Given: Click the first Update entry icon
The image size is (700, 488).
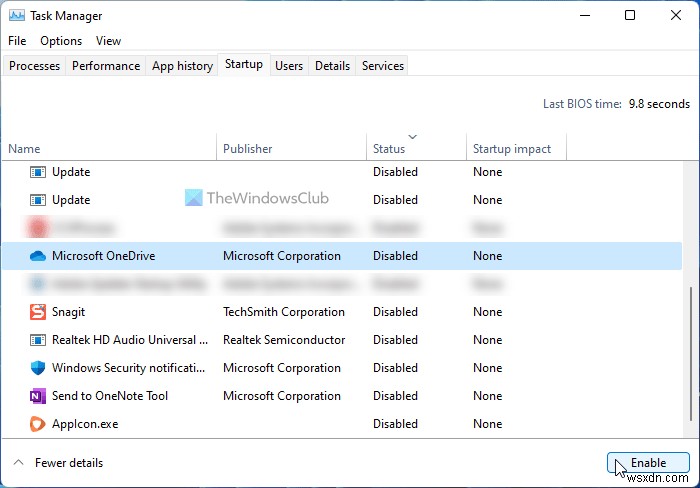Looking at the screenshot, I should tap(38, 172).
